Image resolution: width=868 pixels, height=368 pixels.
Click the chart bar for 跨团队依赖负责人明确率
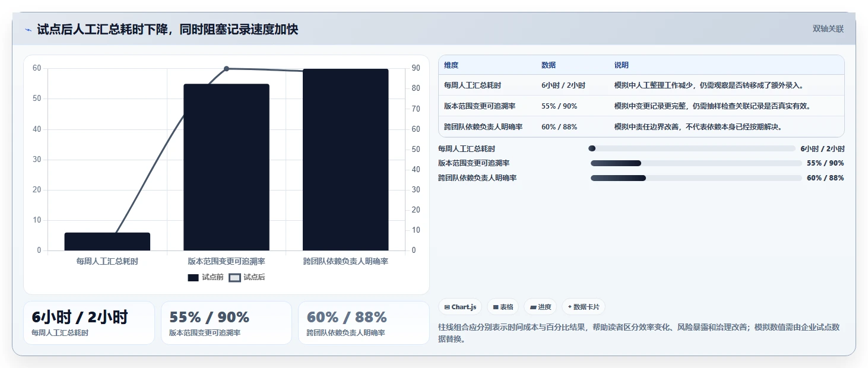point(346,160)
